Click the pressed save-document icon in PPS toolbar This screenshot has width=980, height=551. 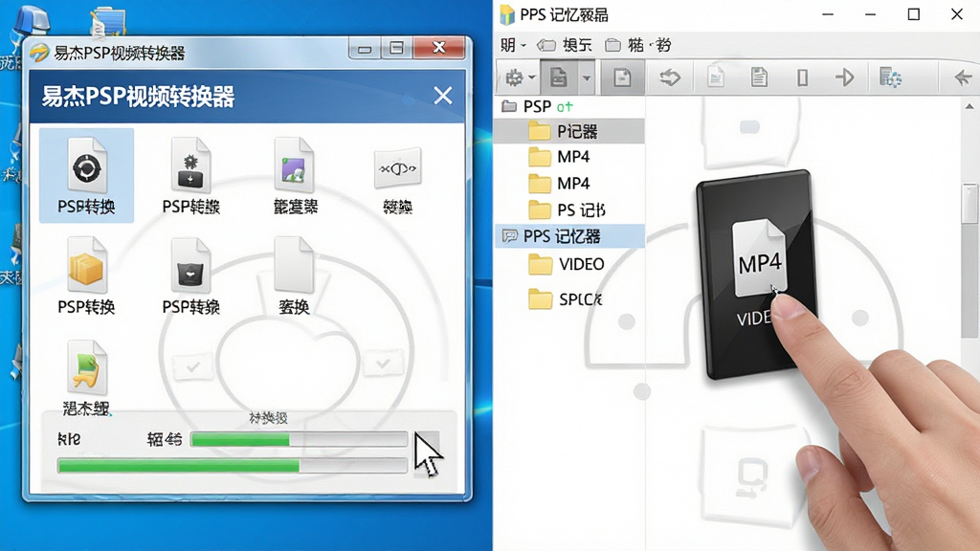(x=558, y=77)
